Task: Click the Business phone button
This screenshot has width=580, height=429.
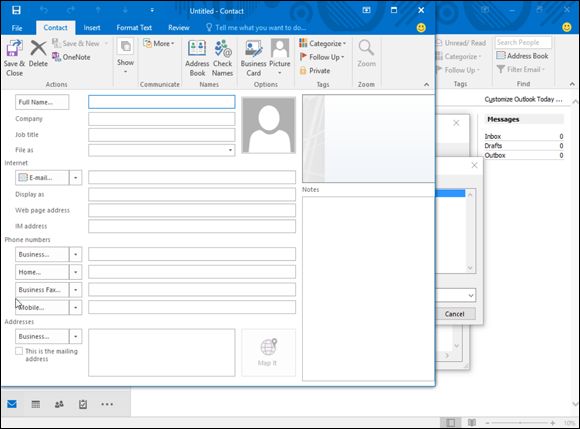Action: [x=42, y=254]
